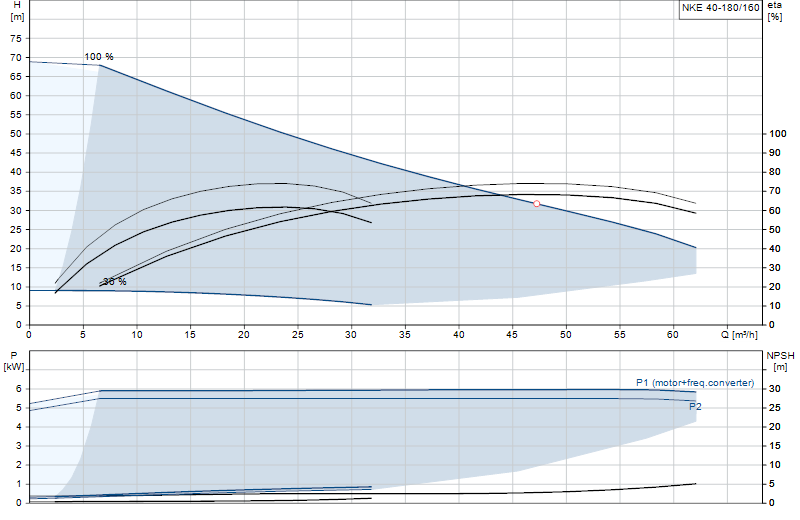
Task: Click the 75 value on head axis
Action: pyautogui.click(x=16, y=38)
